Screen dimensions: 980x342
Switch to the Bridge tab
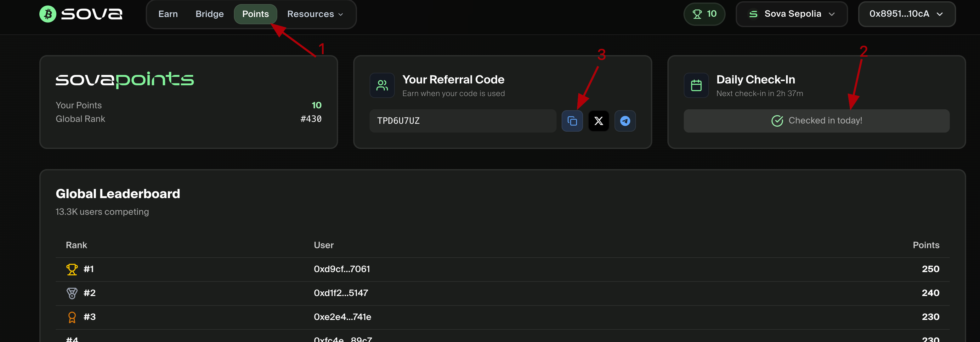[210, 14]
